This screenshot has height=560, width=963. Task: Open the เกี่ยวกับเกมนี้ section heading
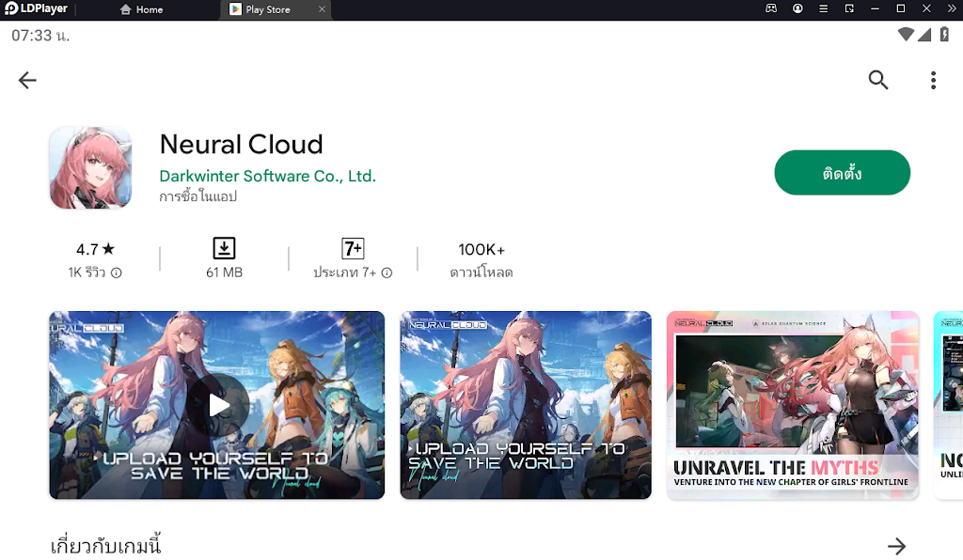[105, 545]
